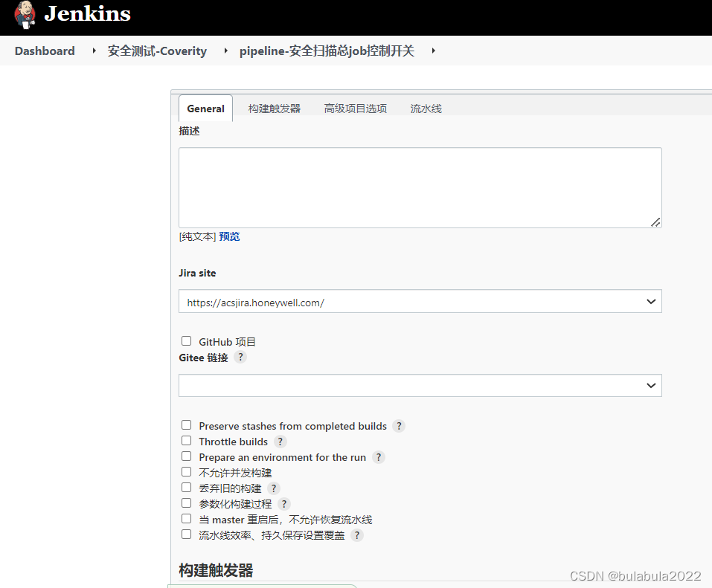The width and height of the screenshot is (712, 588).
Task: Click the Jira site label
Action: [197, 273]
